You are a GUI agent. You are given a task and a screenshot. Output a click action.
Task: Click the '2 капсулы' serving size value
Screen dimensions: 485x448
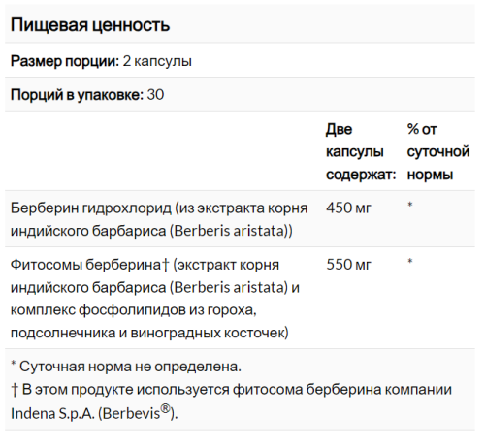157,61
